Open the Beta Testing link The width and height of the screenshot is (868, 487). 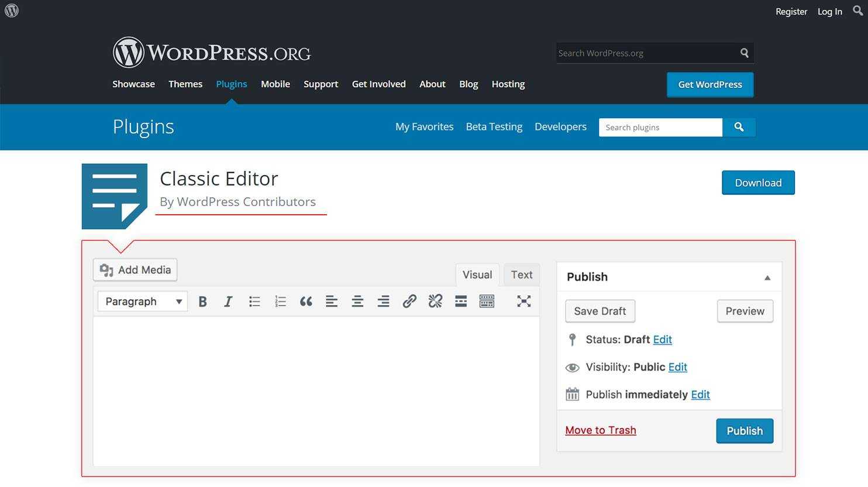click(x=494, y=126)
